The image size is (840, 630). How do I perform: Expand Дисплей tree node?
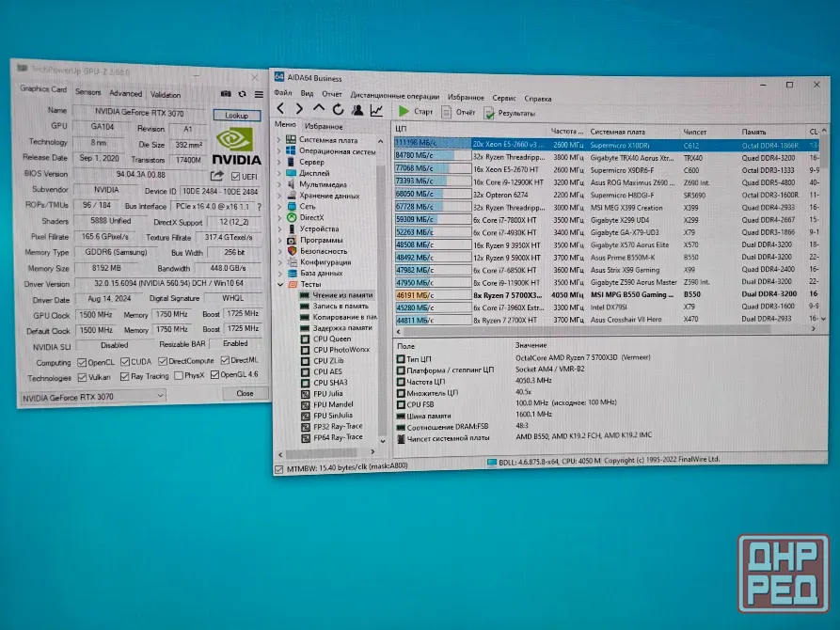point(279,173)
